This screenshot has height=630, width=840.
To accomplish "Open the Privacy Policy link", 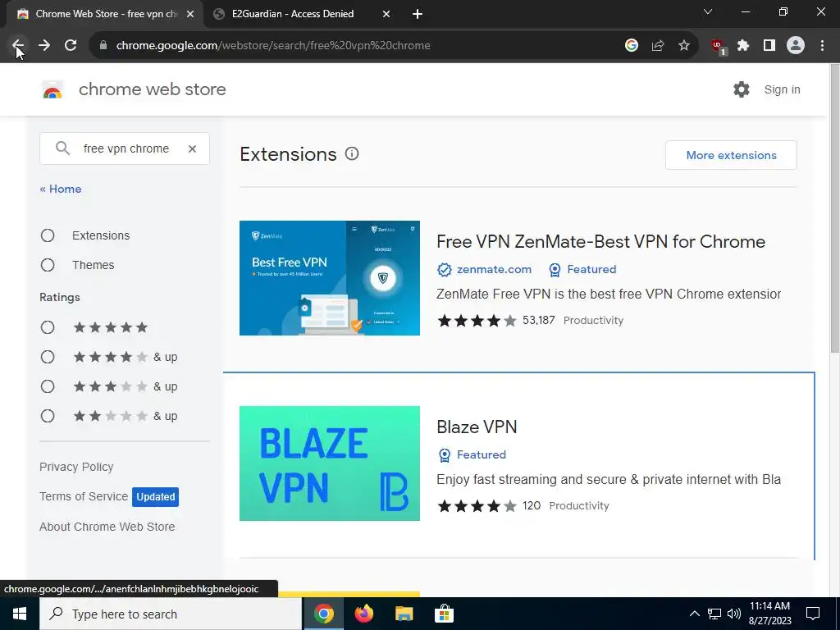I will [76, 467].
